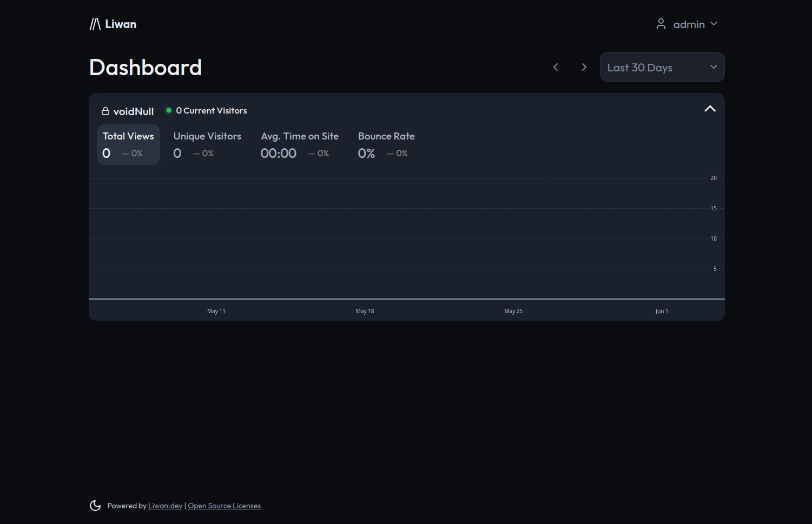Open the Open Source Licenses link
Screen dimensions: 812x524
pos(224,506)
